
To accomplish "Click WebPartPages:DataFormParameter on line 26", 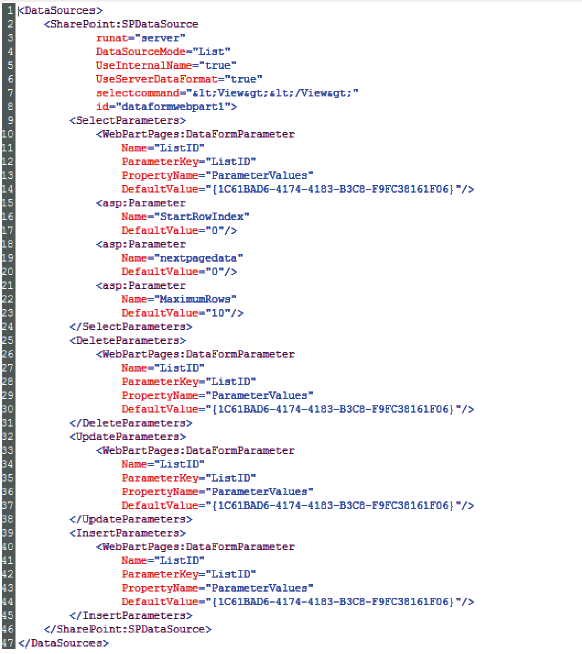I will point(195,354).
